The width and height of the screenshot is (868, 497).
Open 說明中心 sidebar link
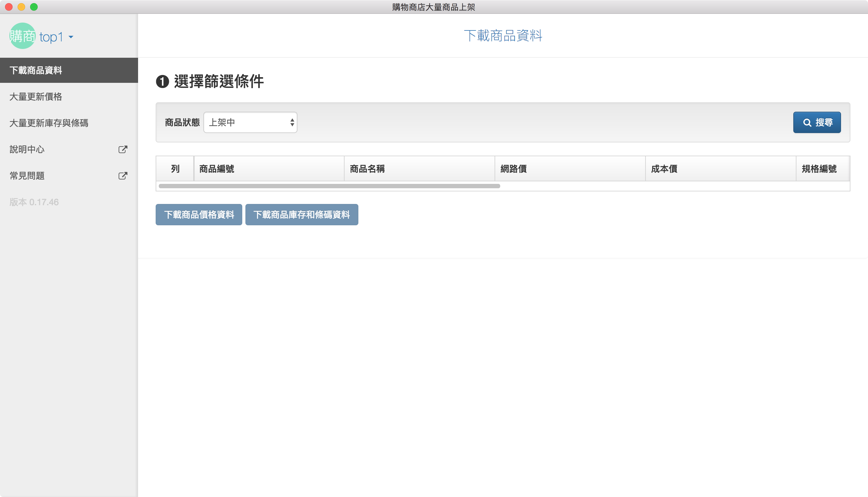click(x=69, y=149)
